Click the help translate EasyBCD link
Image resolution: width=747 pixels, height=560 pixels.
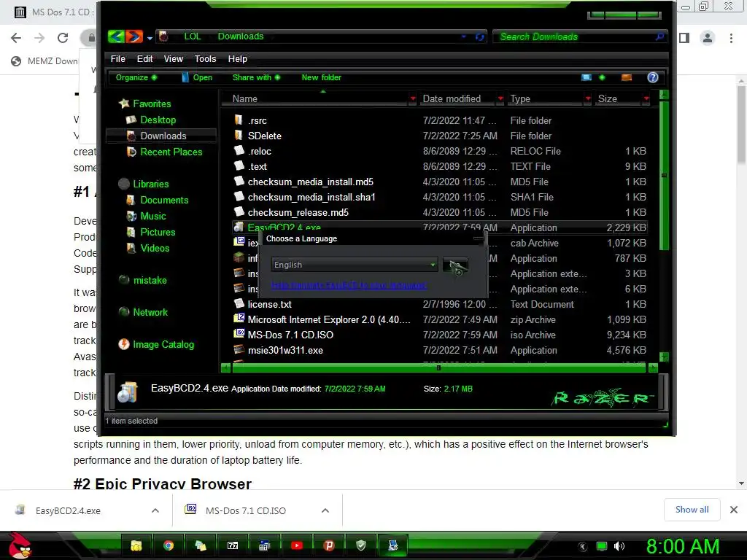click(x=349, y=285)
